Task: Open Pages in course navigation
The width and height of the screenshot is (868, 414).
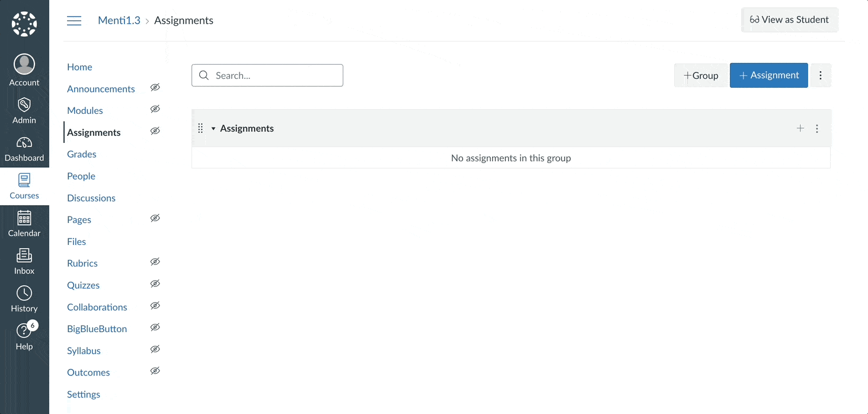Action: [x=79, y=219]
